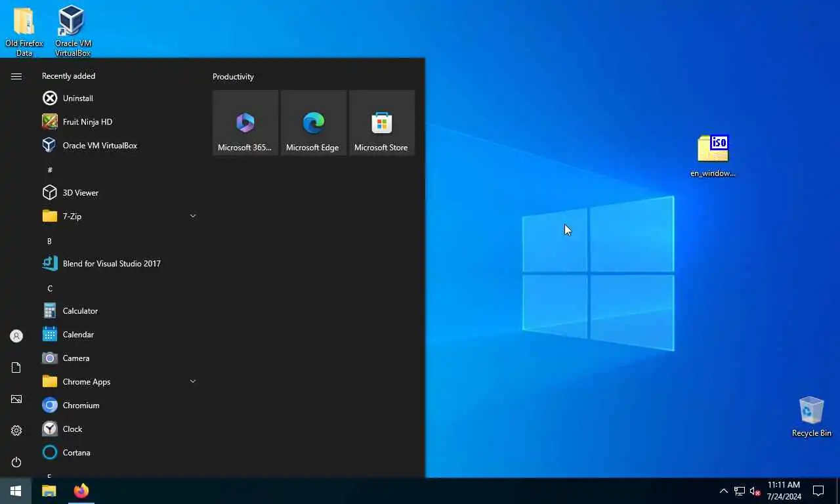This screenshot has height=504, width=840.
Task: Select the en_window ISO desktop file
Action: click(713, 156)
